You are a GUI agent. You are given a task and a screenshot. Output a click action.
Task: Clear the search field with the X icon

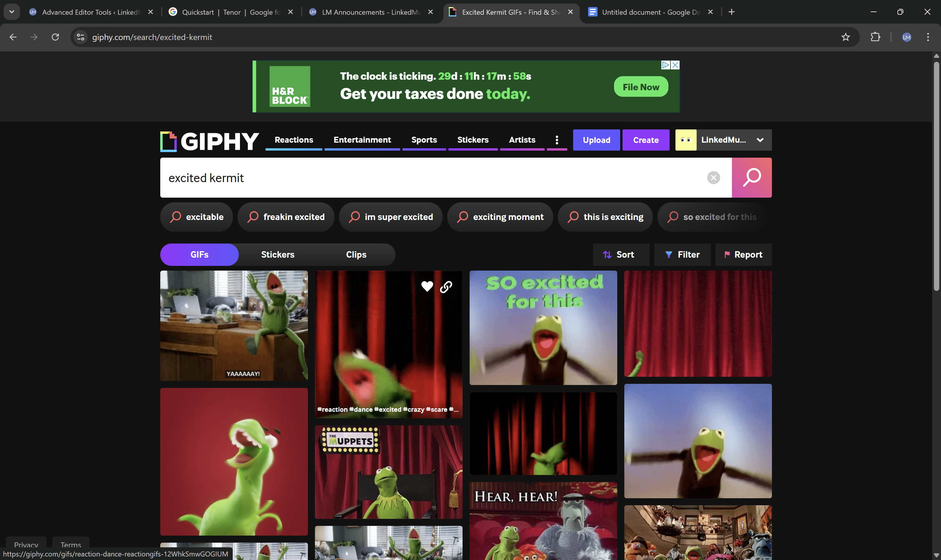(x=713, y=177)
